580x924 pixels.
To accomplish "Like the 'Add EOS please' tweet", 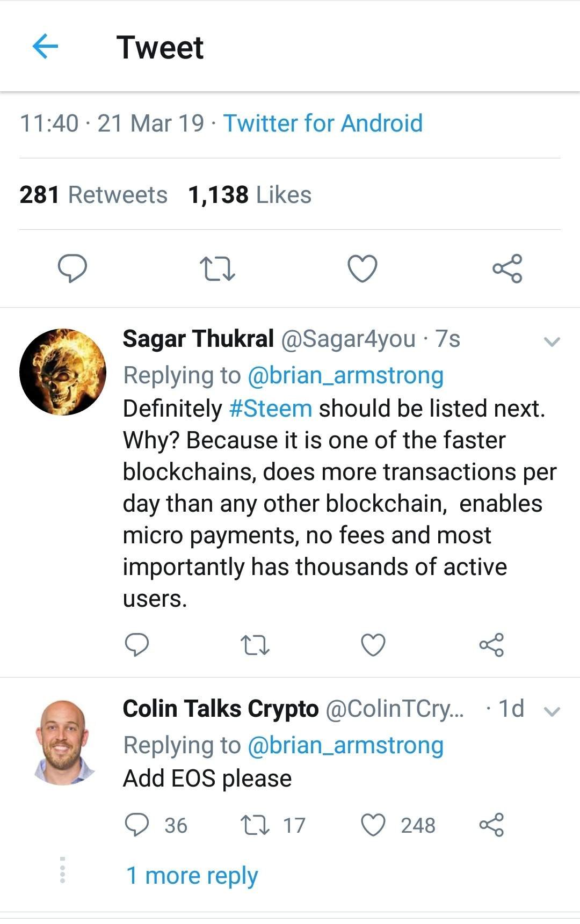I will [373, 825].
